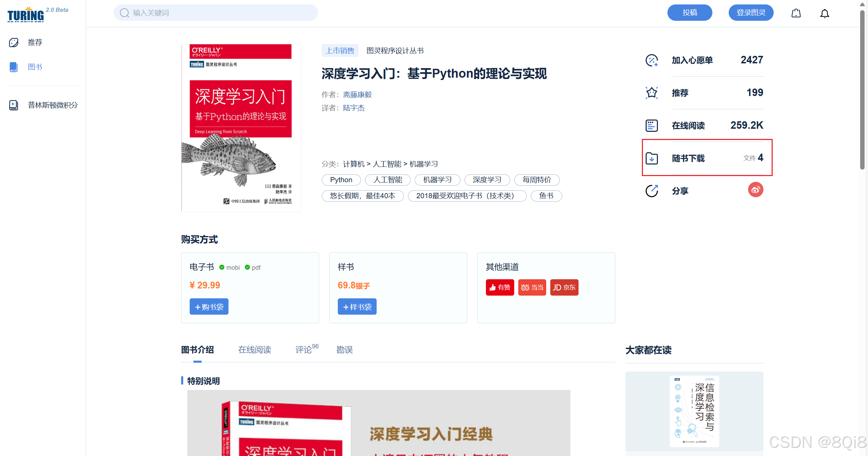The width and height of the screenshot is (868, 456).
Task: Share to Weibo via red icon
Action: point(755,190)
